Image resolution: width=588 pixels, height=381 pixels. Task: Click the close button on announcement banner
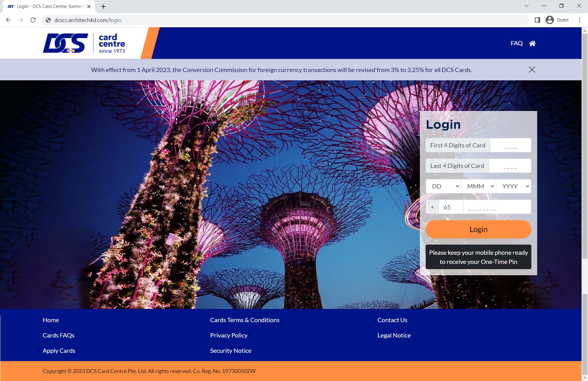point(532,70)
